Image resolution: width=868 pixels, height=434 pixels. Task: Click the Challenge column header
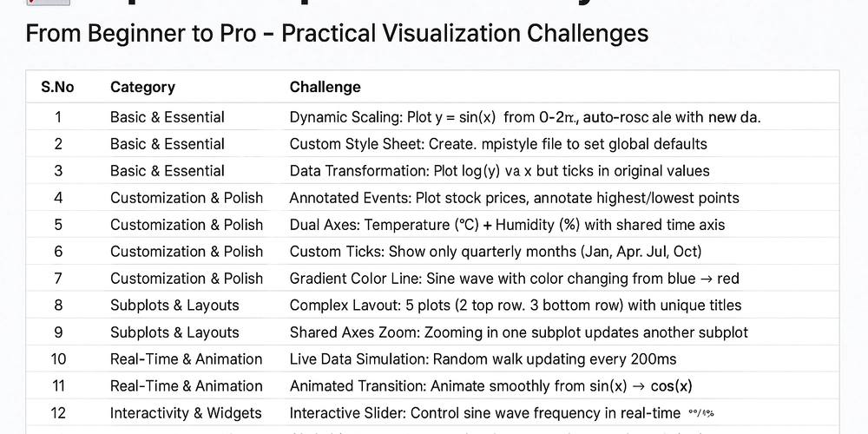coord(325,87)
